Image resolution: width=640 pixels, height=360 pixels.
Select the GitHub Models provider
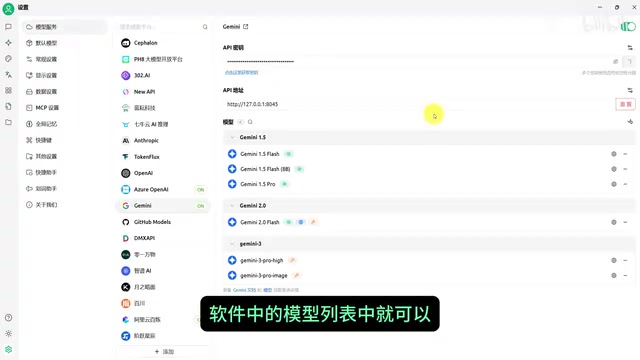click(163, 222)
